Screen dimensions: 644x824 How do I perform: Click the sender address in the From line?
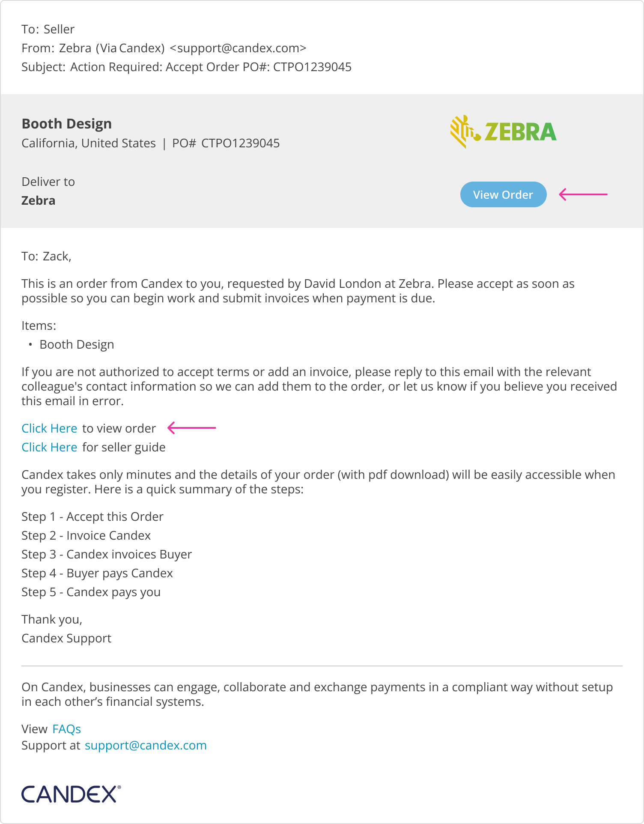(238, 48)
